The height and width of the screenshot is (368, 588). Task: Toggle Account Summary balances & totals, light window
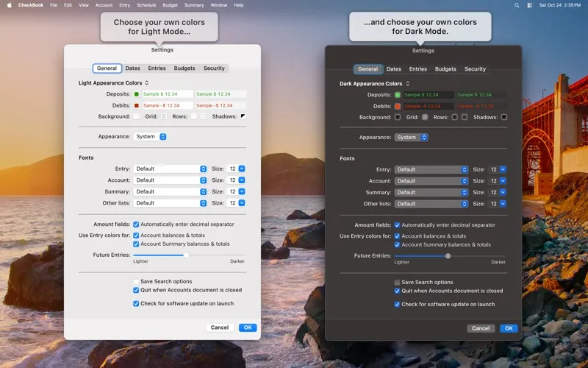click(x=136, y=244)
